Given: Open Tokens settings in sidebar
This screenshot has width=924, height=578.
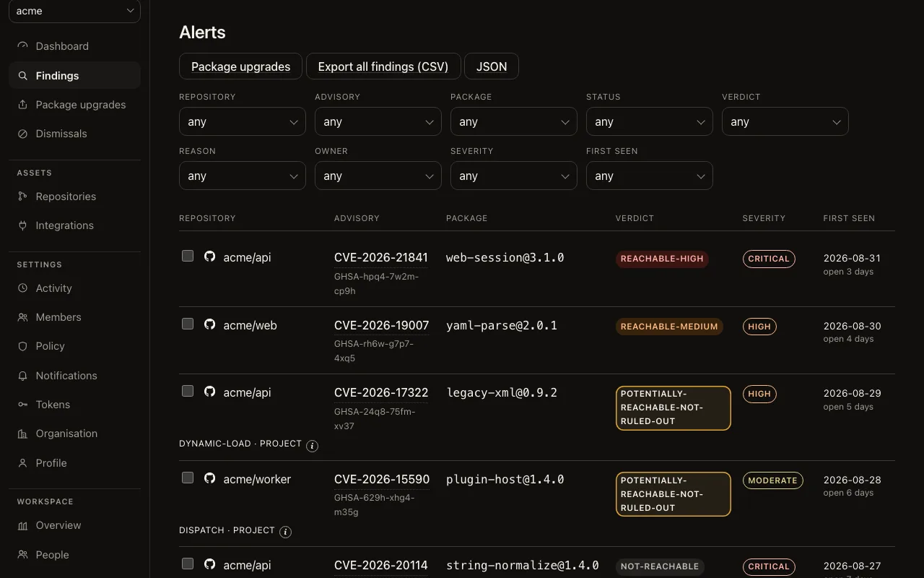Looking at the screenshot, I should [x=74, y=405].
